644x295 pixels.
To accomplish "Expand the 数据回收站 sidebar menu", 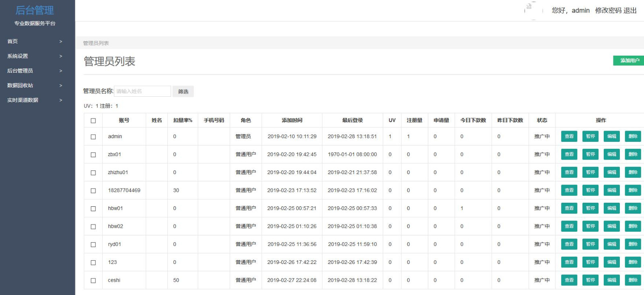I will tap(35, 85).
